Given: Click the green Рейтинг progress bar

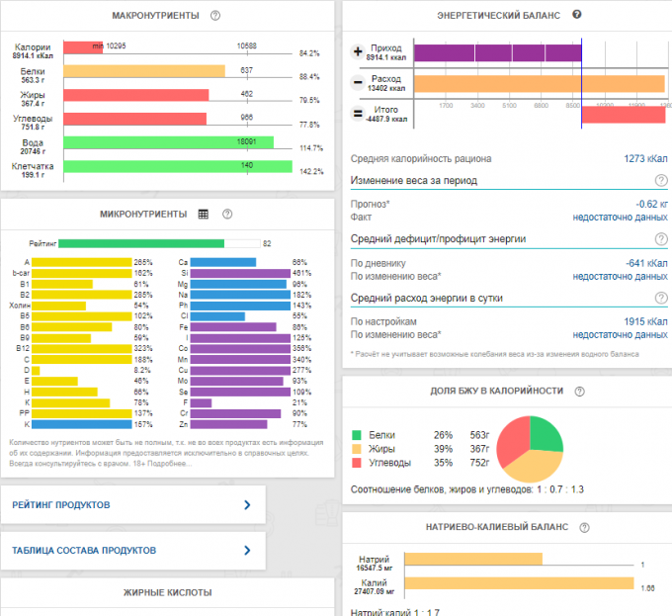Looking at the screenshot, I should pyautogui.click(x=145, y=243).
